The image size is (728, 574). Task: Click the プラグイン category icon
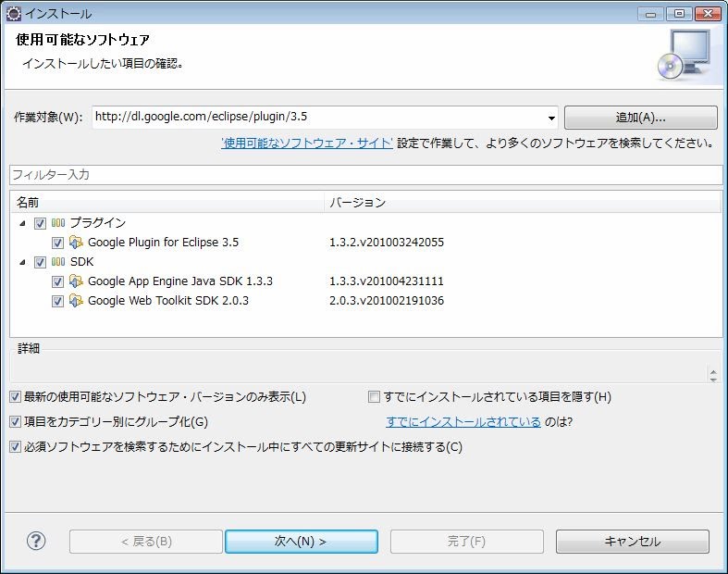tap(58, 223)
